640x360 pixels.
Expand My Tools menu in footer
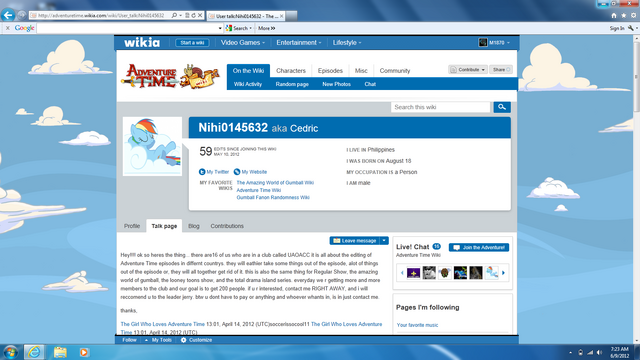pos(159,340)
